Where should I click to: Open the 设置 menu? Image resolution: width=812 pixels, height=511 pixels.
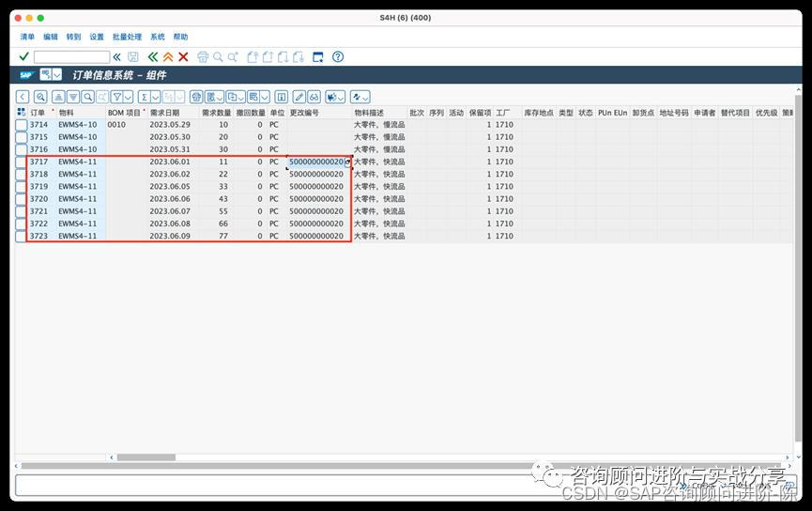coord(97,37)
